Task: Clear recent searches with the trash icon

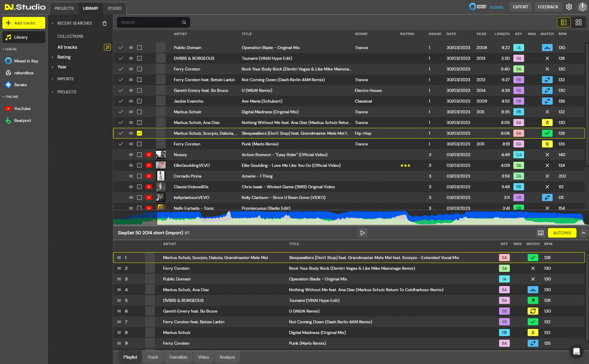Action: tap(104, 23)
